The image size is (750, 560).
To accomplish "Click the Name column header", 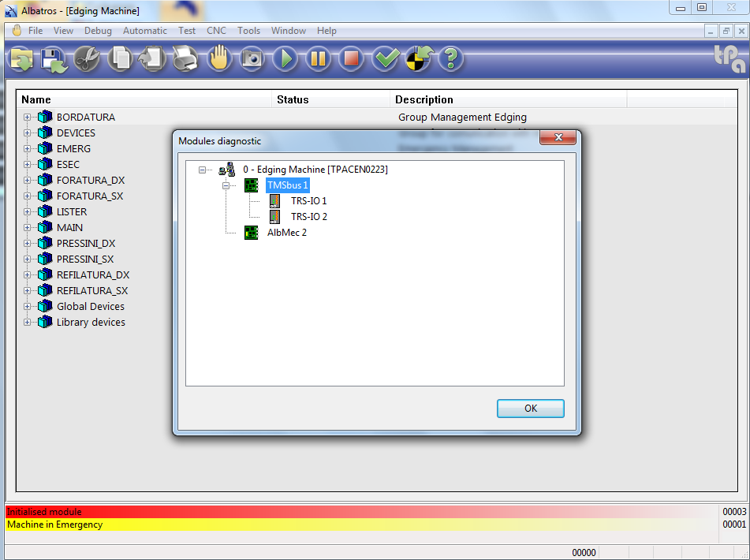I will (144, 99).
